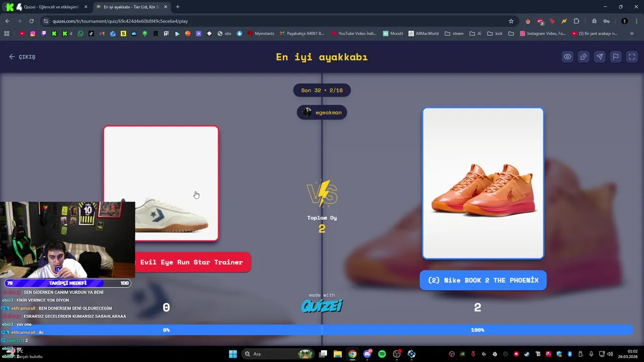Click the blue vote percentage bar at 100%

click(477, 330)
